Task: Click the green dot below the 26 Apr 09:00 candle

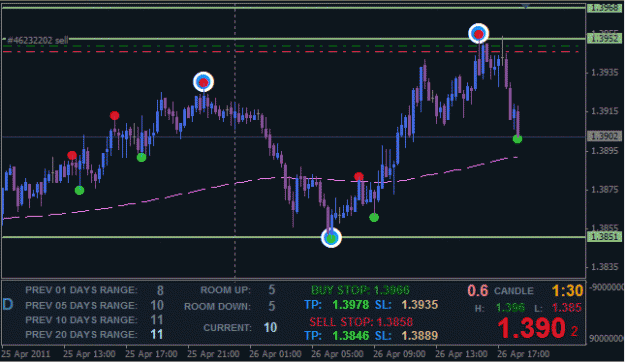Action: point(374,217)
